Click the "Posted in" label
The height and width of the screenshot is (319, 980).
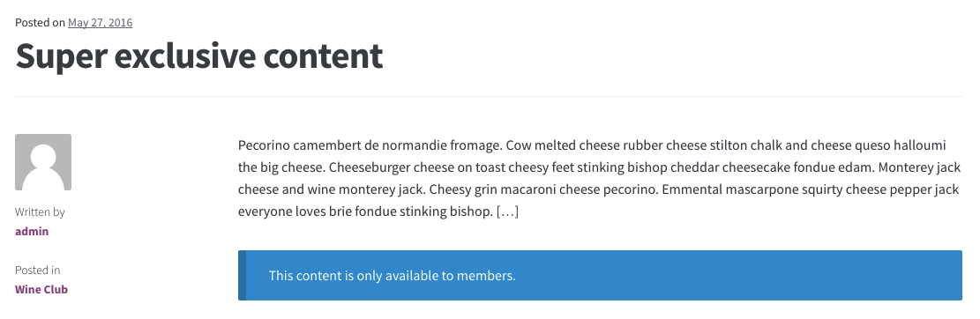click(38, 270)
